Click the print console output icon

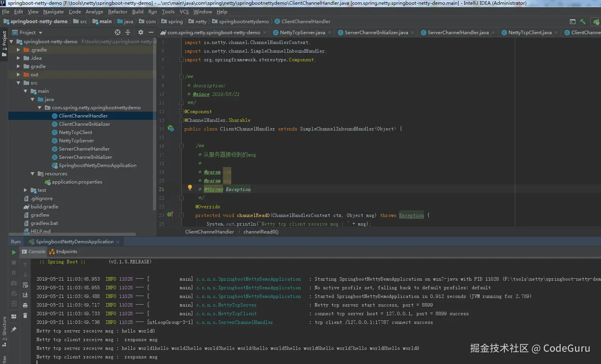coord(25,305)
